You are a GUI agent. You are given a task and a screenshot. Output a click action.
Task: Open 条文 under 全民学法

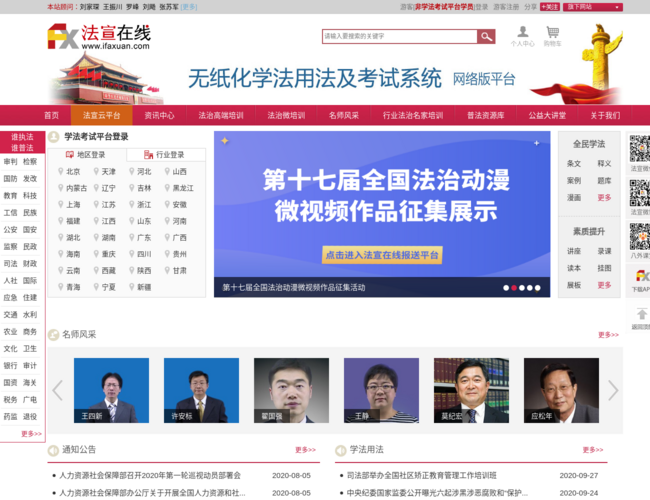(x=574, y=163)
